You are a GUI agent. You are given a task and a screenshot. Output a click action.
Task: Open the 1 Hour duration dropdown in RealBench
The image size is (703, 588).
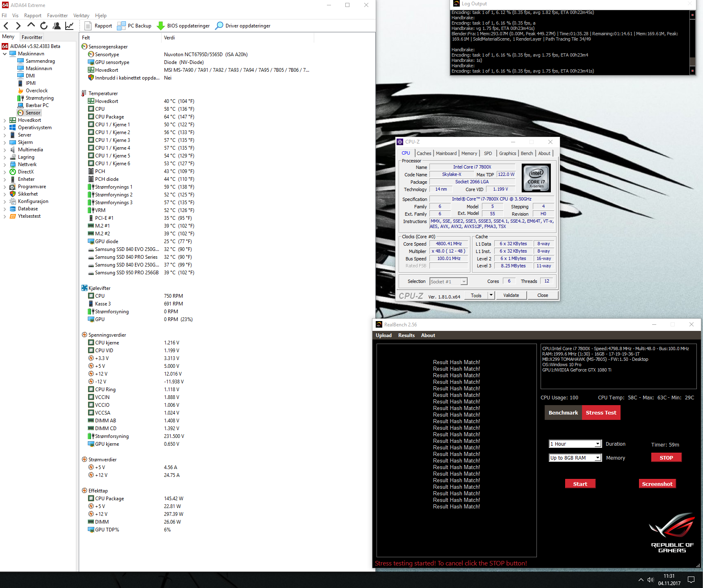[x=575, y=444]
